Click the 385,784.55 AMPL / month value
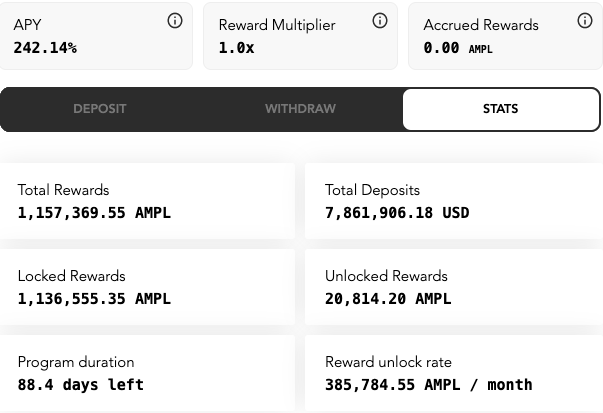This screenshot has height=413, width=603. (429, 385)
